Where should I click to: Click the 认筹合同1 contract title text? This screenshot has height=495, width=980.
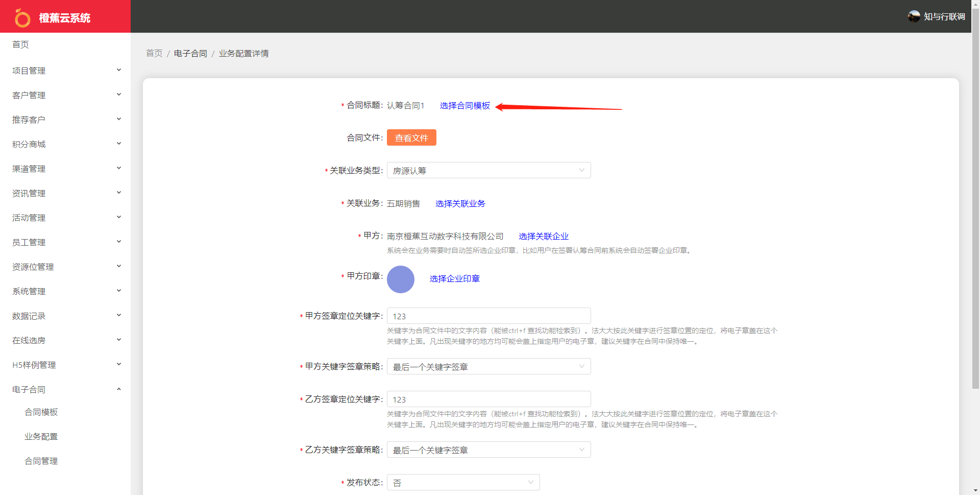[405, 105]
